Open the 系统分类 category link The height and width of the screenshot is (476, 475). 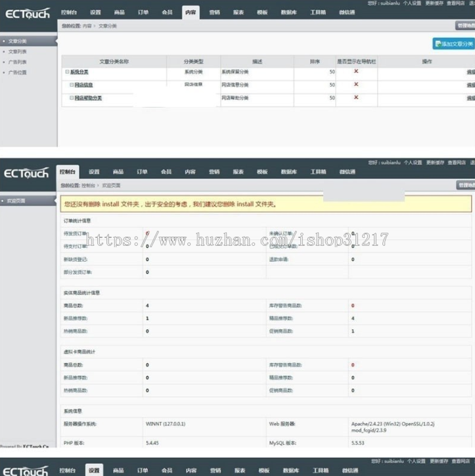click(79, 72)
